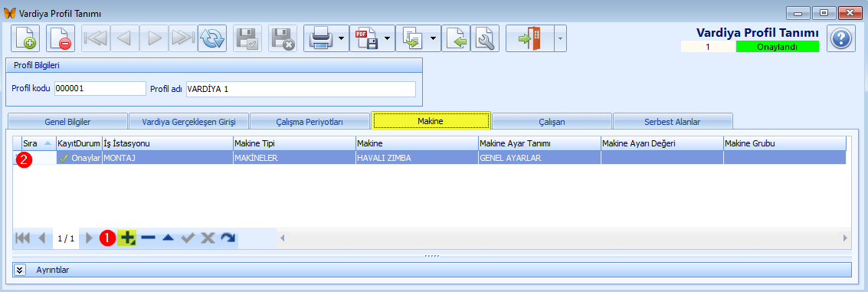Open the Çalışma Periyotları tab
This screenshot has height=292, width=868.
310,121
